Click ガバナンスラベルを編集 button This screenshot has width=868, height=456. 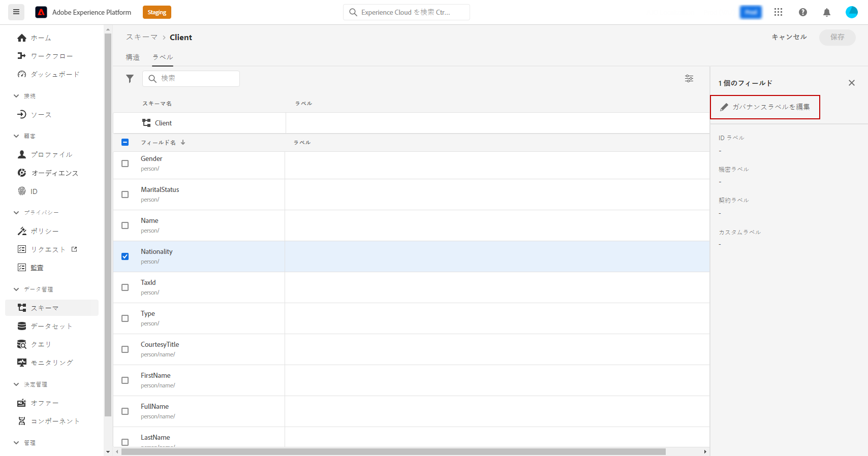(765, 107)
